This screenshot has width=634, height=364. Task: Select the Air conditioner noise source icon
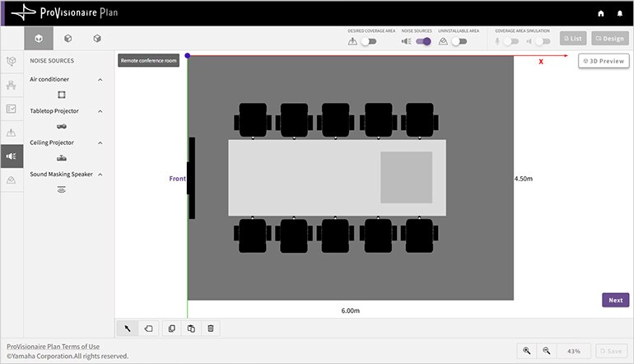62,95
